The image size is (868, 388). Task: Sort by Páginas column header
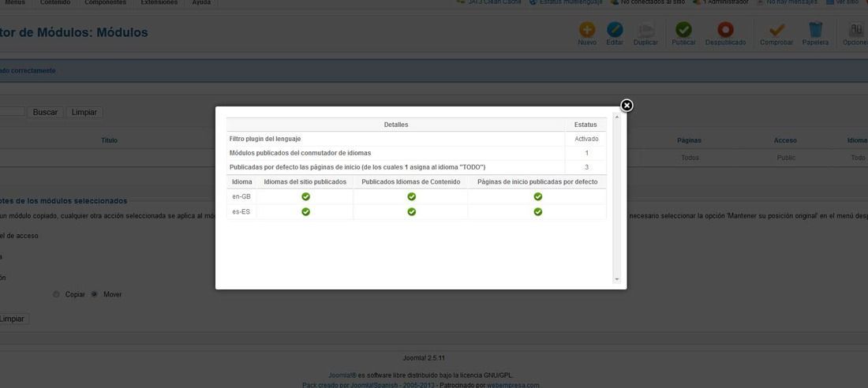(x=689, y=140)
